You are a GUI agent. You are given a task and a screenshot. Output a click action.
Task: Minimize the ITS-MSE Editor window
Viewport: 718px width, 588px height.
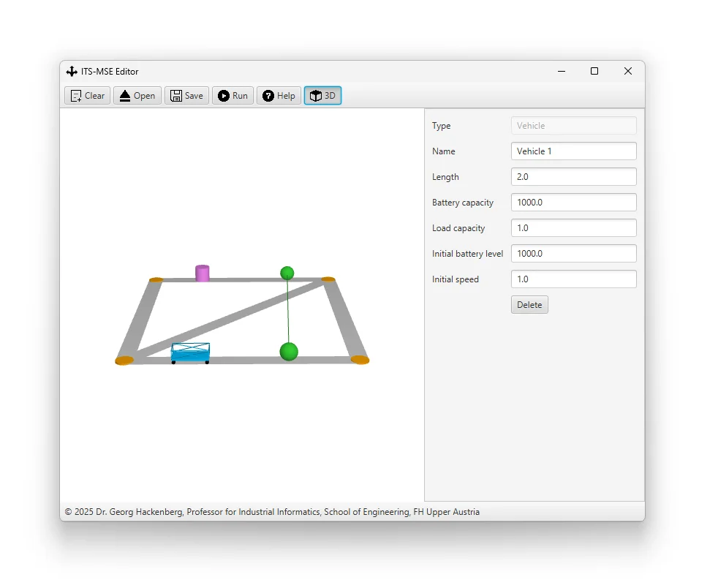562,71
